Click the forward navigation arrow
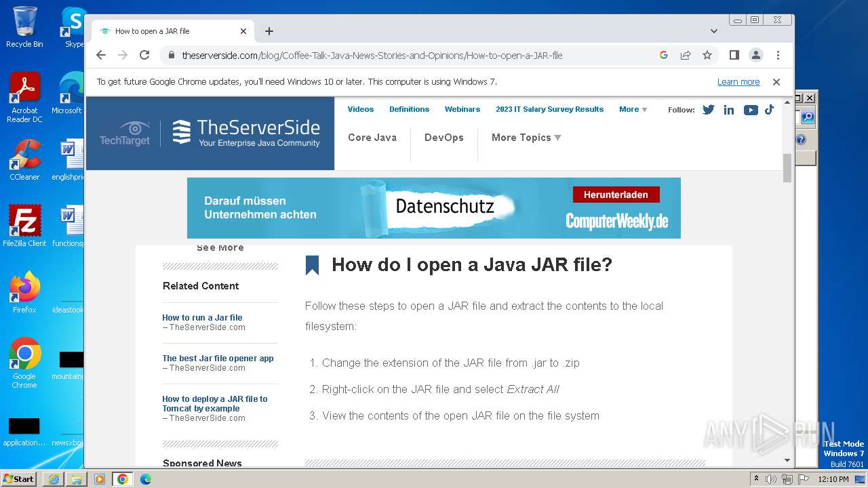 point(123,55)
